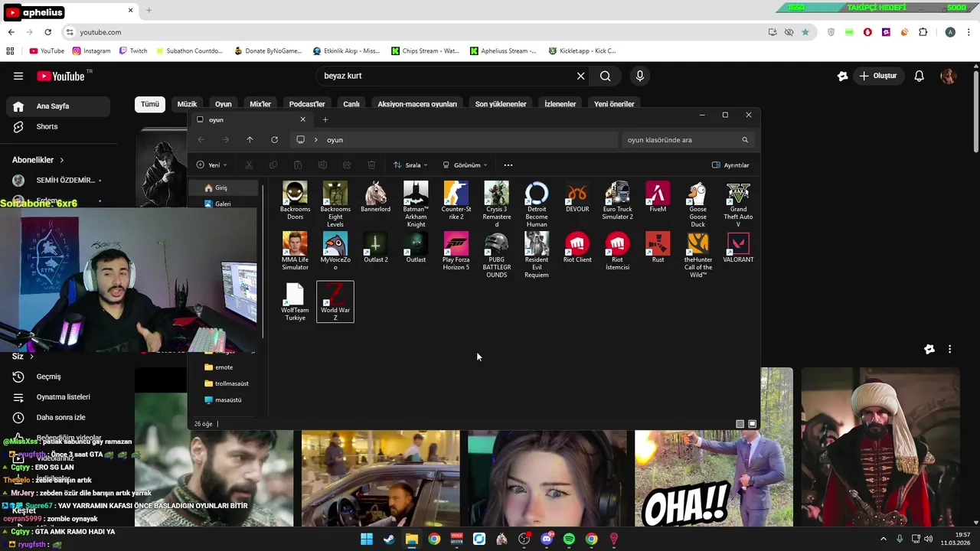Click the oyun klasöründe ara search field
The height and width of the screenshot is (551, 980).
pos(688,140)
